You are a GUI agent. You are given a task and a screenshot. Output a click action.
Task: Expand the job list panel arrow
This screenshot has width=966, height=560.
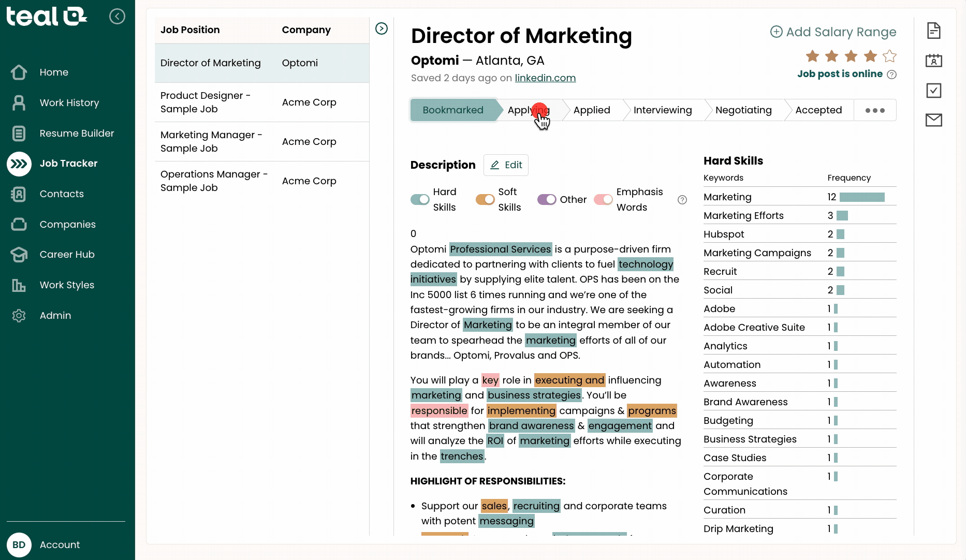(382, 28)
